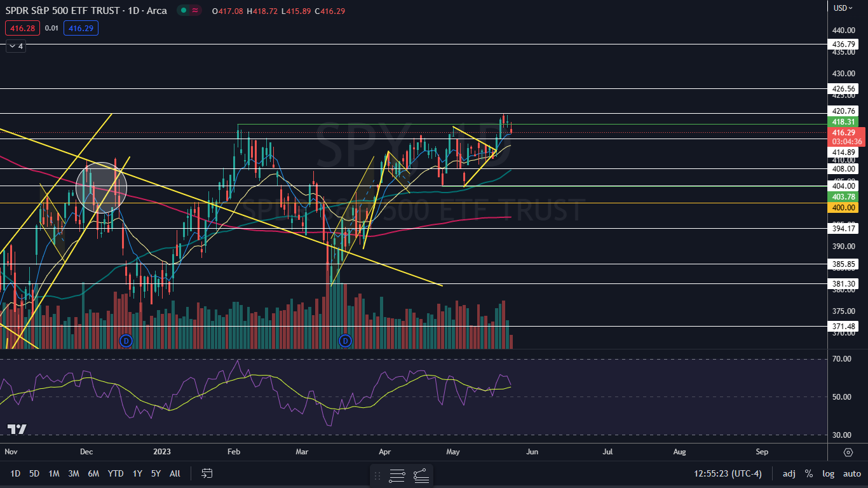The height and width of the screenshot is (488, 868).
Task: Click the 404.00 price level label
Action: [x=843, y=186]
